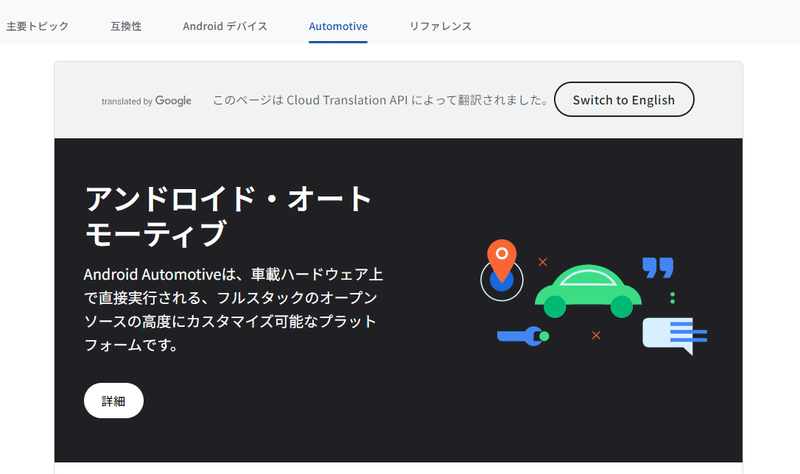Click the translated by Google logo
Image resolution: width=800 pixels, height=474 pixels.
[146, 101]
